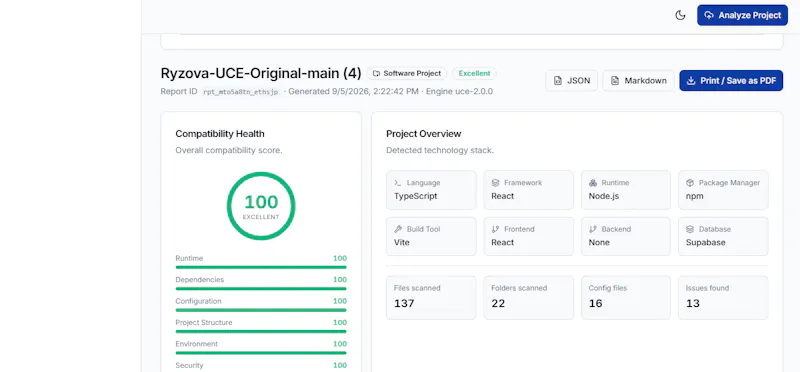Click the Security score label
The height and width of the screenshot is (372, 800).
click(x=189, y=365)
